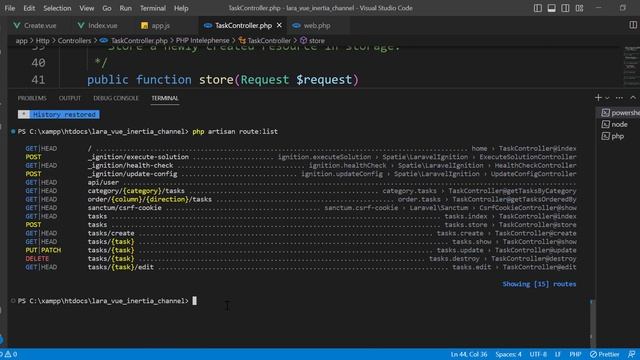Image resolution: width=640 pixels, height=360 pixels.
Task: Open Customize Layout icon
Action: [x=579, y=8]
